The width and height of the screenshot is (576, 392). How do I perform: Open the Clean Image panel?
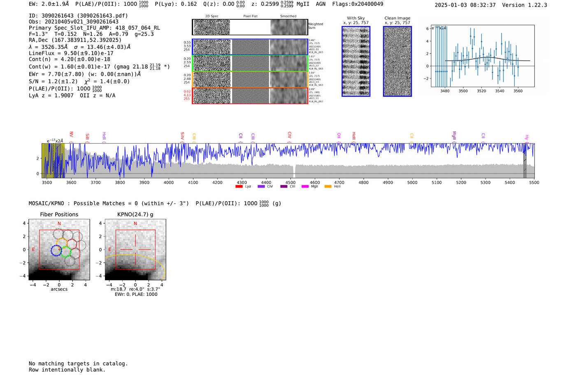(x=397, y=61)
